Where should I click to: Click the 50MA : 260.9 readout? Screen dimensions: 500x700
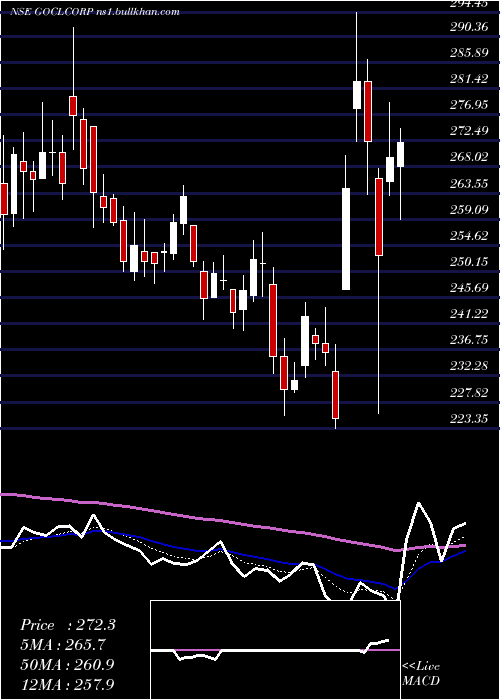coord(67,664)
